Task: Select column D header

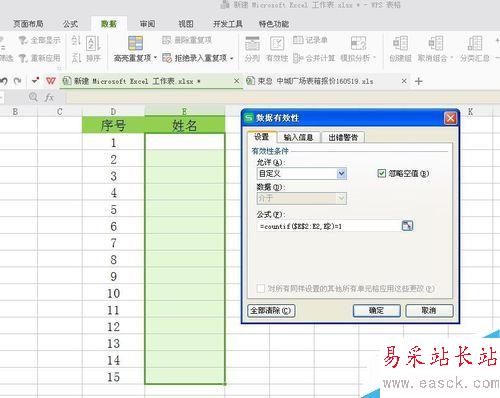Action: [113, 111]
